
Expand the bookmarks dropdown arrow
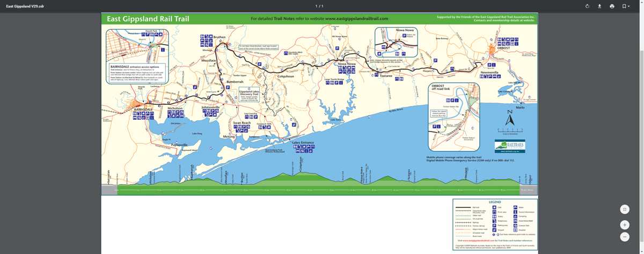tap(629, 6)
